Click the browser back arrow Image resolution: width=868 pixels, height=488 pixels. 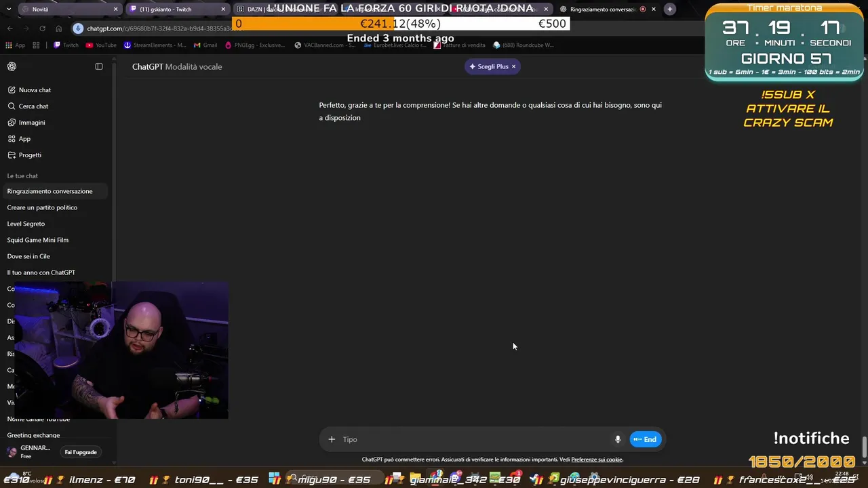pyautogui.click(x=9, y=28)
